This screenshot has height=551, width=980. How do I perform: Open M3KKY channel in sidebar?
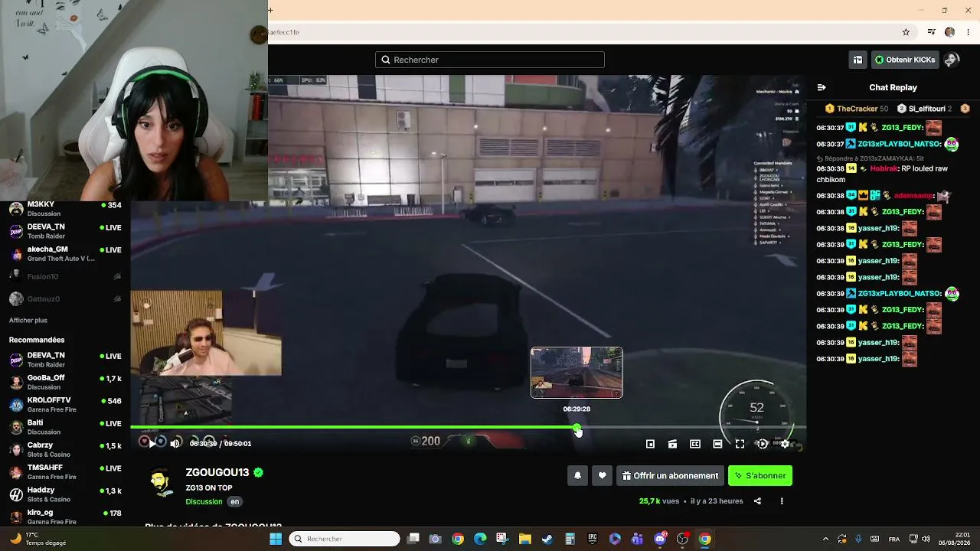(x=65, y=208)
